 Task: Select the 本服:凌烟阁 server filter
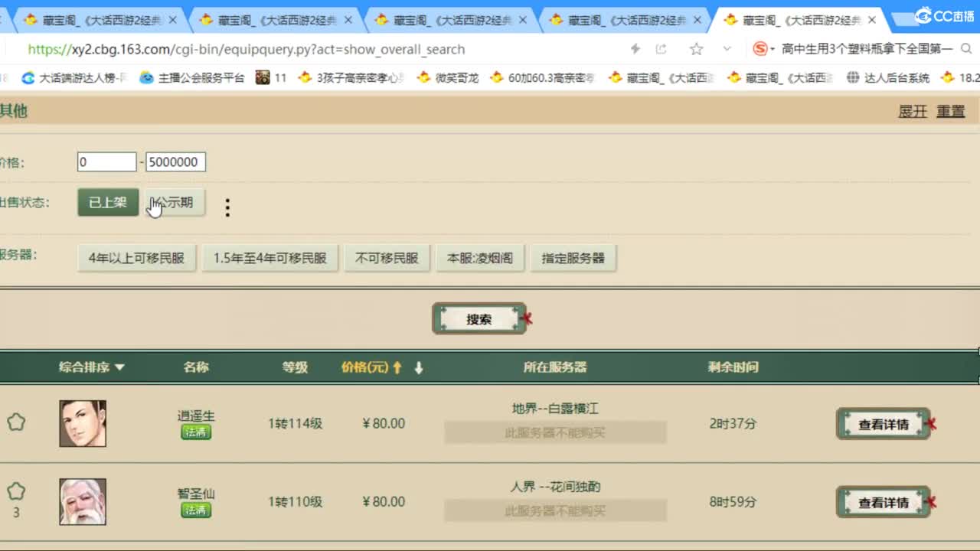point(480,259)
